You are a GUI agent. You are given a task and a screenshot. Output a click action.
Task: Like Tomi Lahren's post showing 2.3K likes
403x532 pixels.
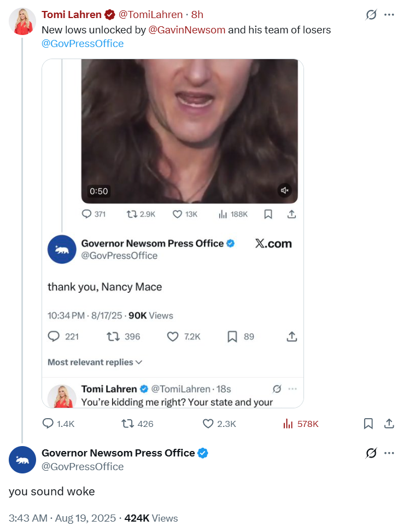click(208, 424)
